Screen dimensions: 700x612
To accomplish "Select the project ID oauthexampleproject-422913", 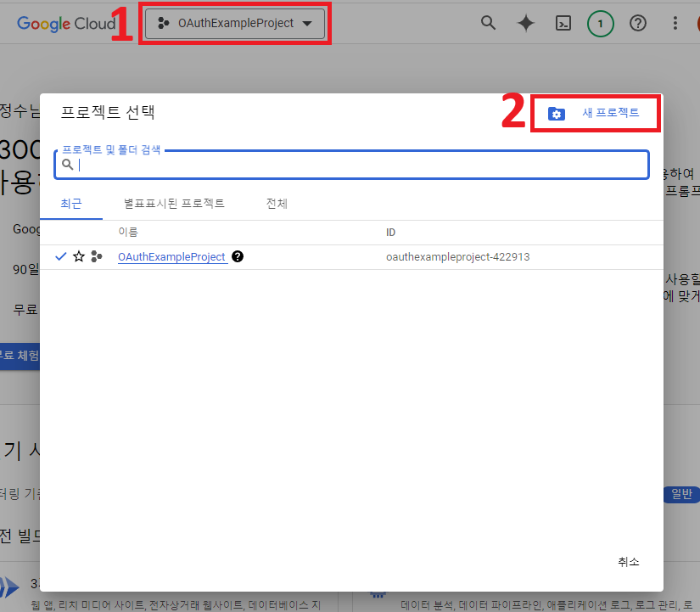I will pos(457,257).
